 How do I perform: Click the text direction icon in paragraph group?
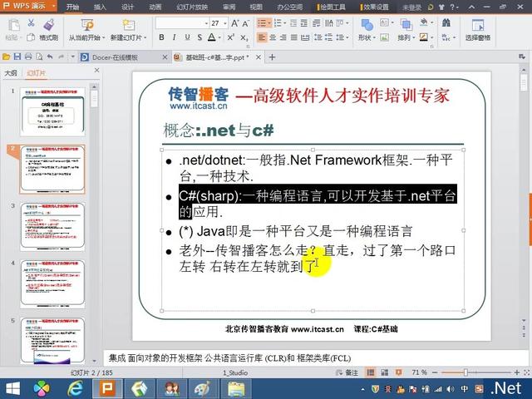pyautogui.click(x=329, y=23)
